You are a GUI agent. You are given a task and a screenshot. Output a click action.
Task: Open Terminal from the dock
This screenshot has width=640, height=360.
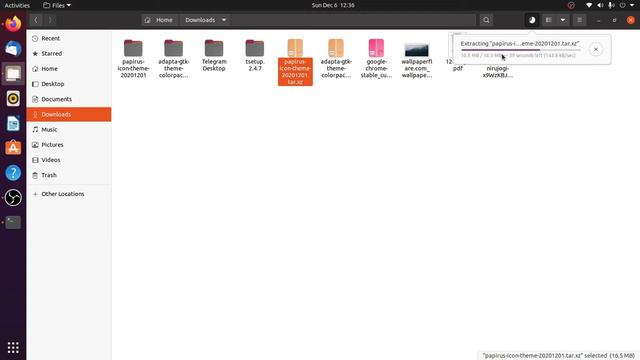click(x=13, y=222)
